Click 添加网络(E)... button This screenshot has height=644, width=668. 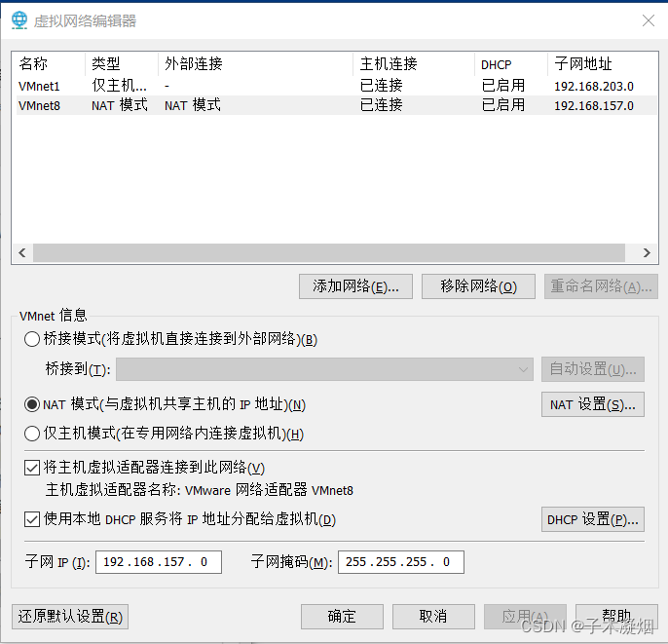[355, 286]
